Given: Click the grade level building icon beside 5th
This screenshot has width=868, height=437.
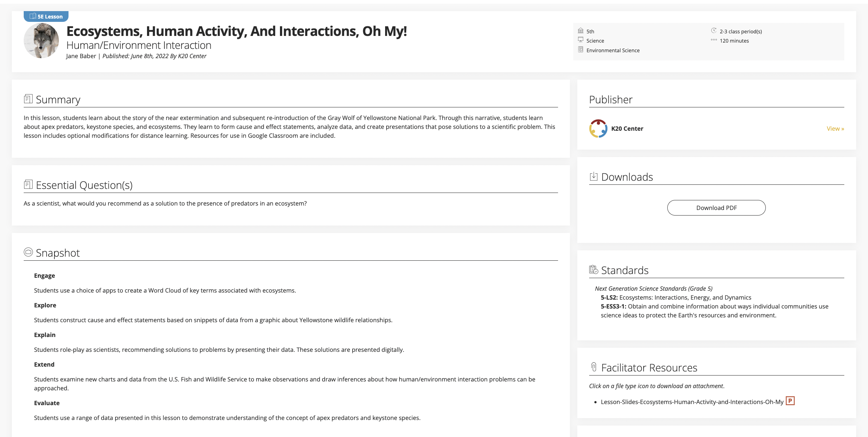Looking at the screenshot, I should (581, 31).
